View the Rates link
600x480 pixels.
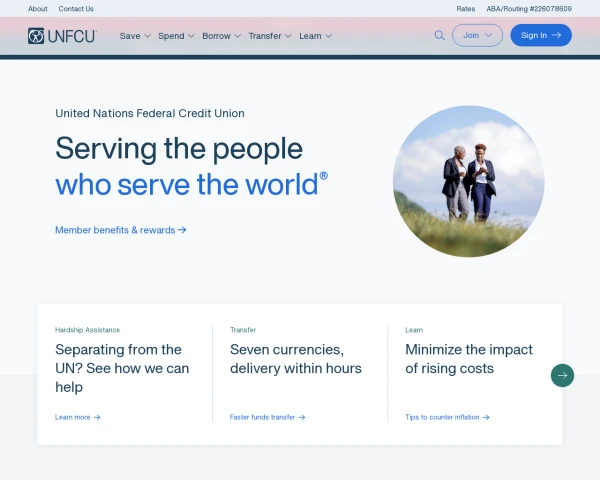click(466, 9)
